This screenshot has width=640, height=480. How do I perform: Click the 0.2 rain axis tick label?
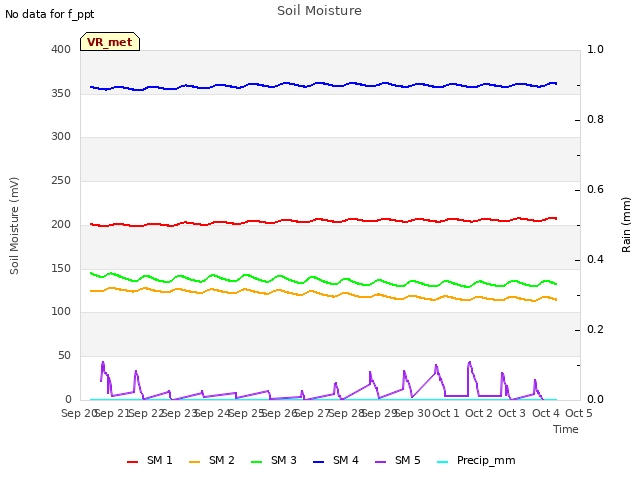(x=595, y=329)
